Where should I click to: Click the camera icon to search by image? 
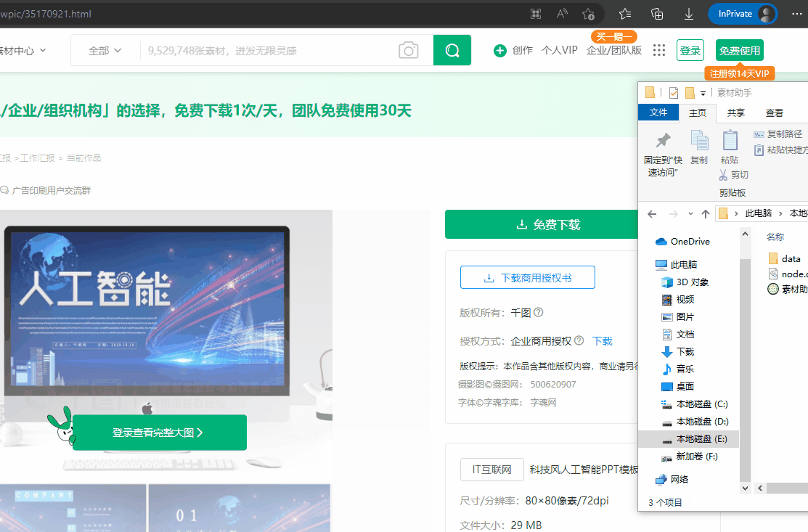(x=408, y=50)
